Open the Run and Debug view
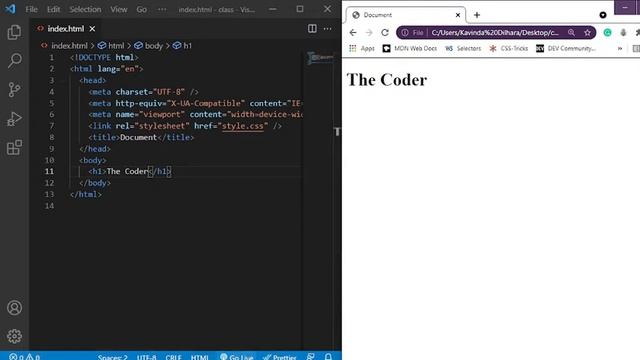The image size is (640, 360). point(14,119)
